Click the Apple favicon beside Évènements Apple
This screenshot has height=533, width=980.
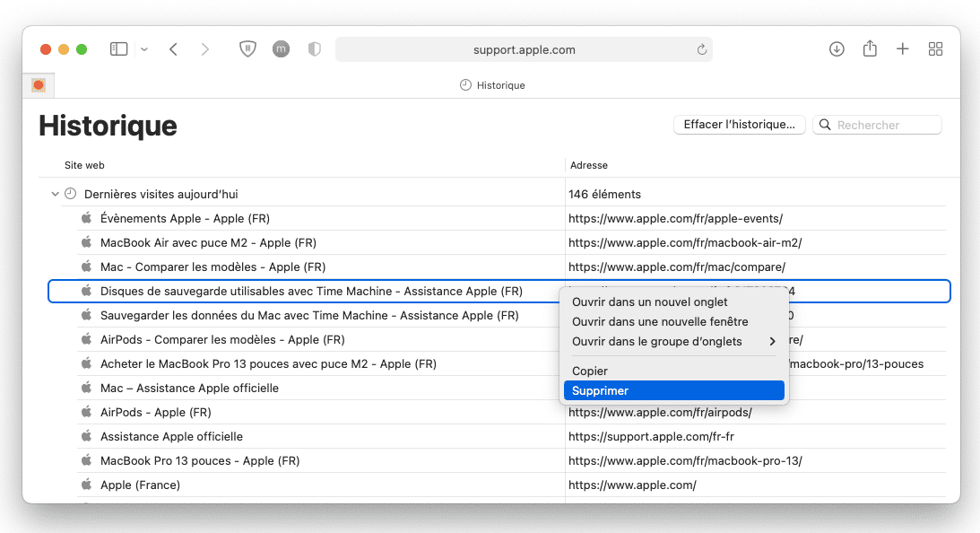click(86, 218)
